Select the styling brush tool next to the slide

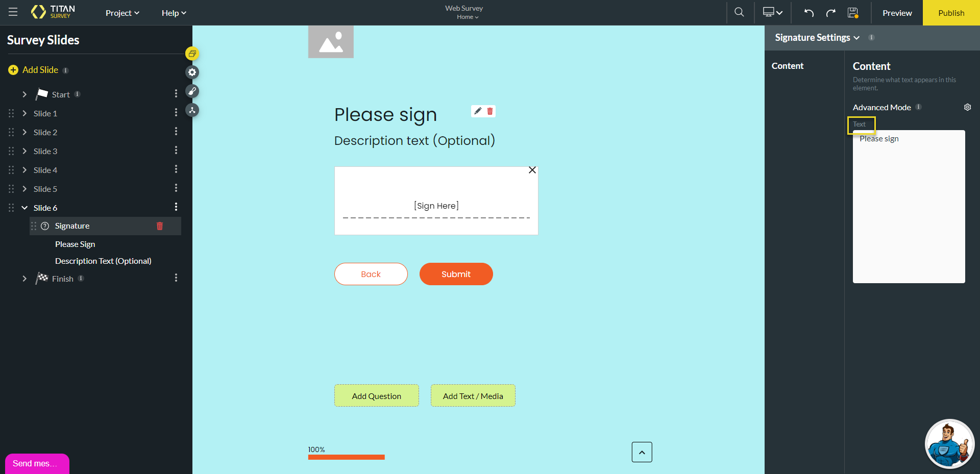(x=192, y=91)
